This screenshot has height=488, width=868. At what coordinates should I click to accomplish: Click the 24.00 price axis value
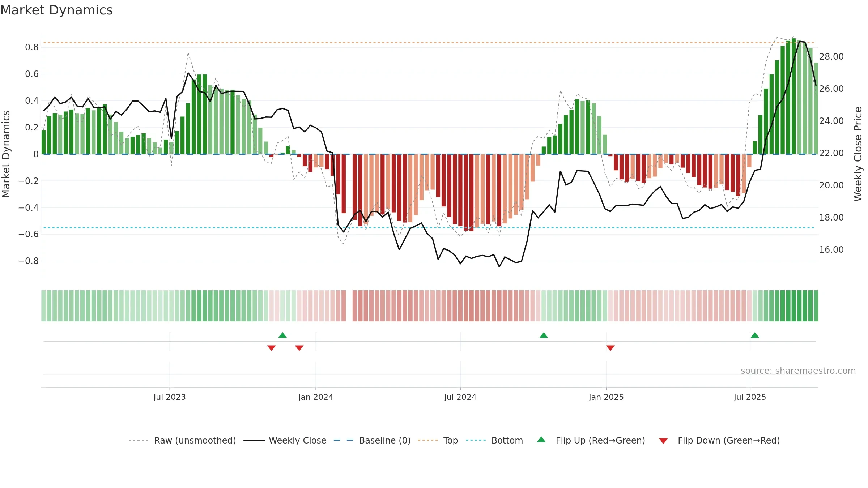click(x=831, y=121)
